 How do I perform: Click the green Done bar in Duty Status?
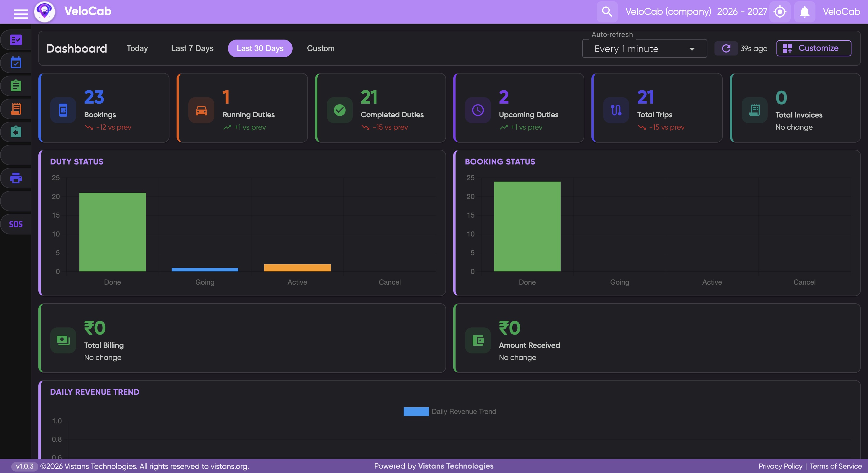112,232
